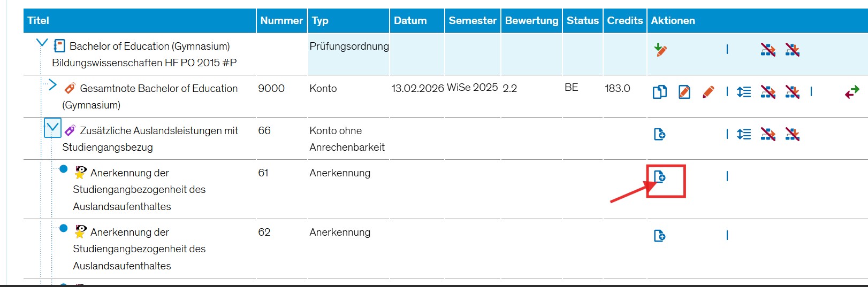Click the green-arrow pencil icon in Prüfungsordnung row

(660, 50)
